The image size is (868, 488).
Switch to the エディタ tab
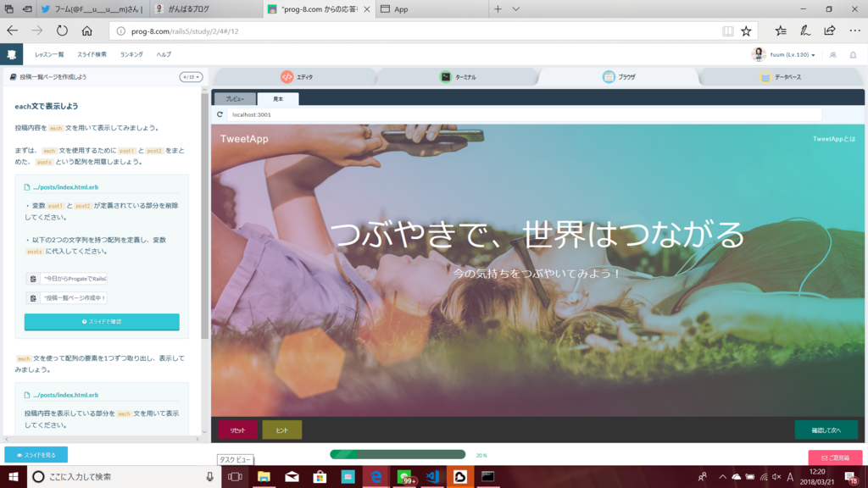[x=297, y=77]
